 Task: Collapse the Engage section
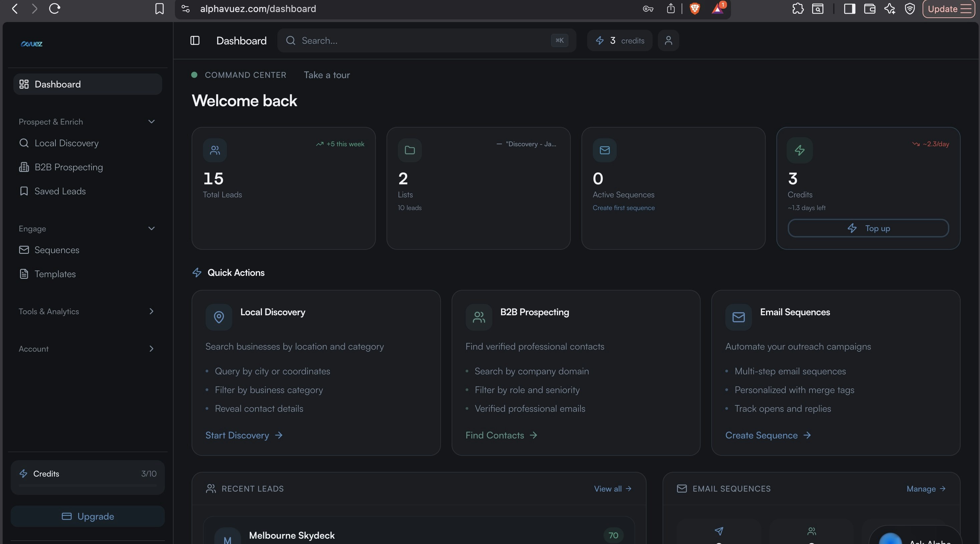coord(152,228)
